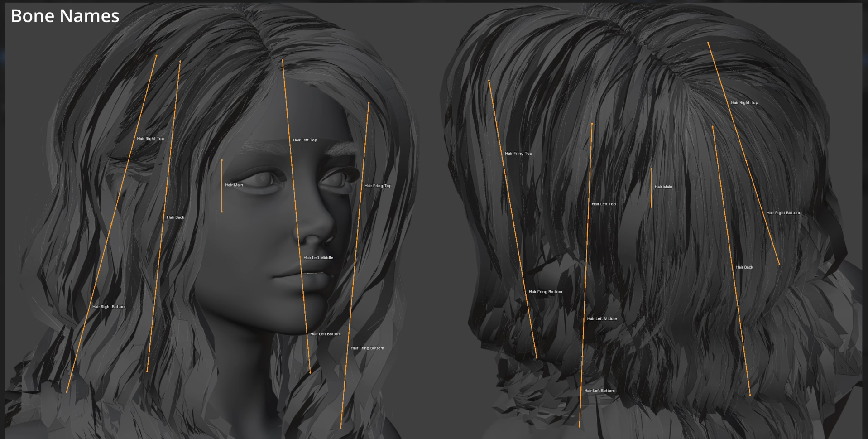Select "Hair Right Top" label in back-of-head view
Image resolution: width=868 pixels, height=439 pixels.
(744, 103)
